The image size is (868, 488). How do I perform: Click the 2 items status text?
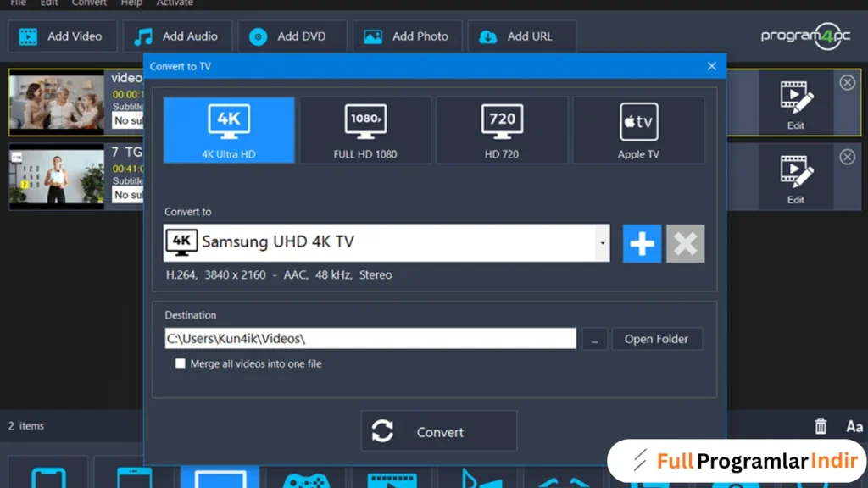pos(26,426)
